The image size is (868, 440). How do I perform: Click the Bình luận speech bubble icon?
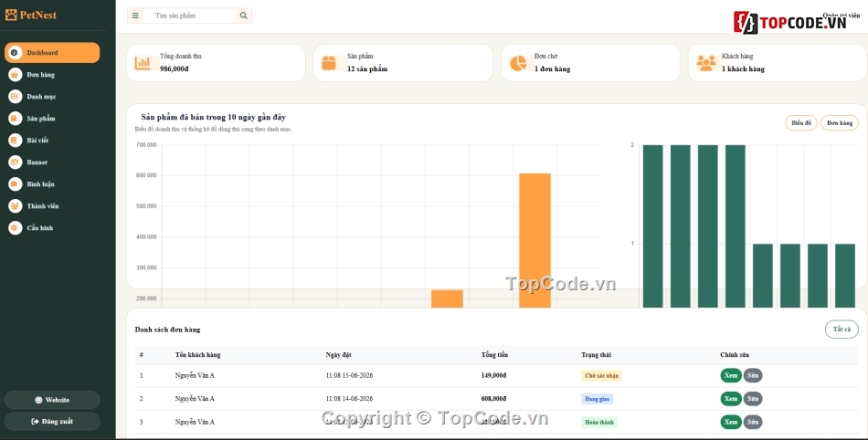click(15, 184)
